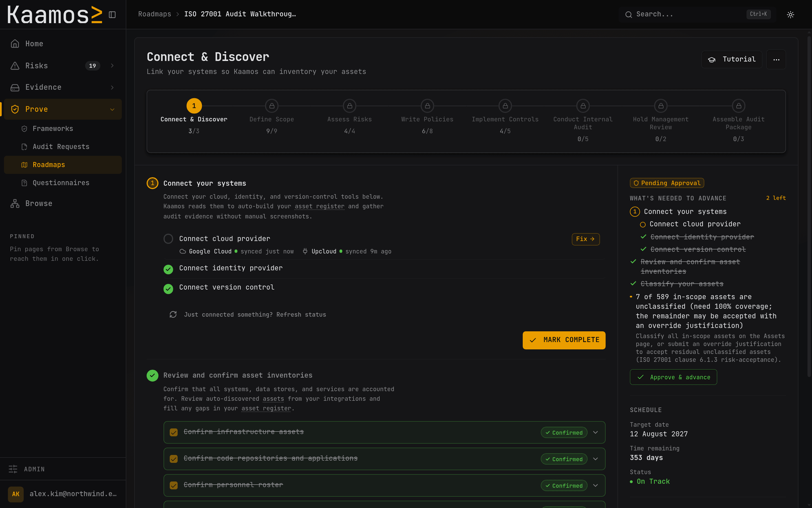Open Audit Requests in the sidebar
The width and height of the screenshot is (812, 508).
point(63,147)
